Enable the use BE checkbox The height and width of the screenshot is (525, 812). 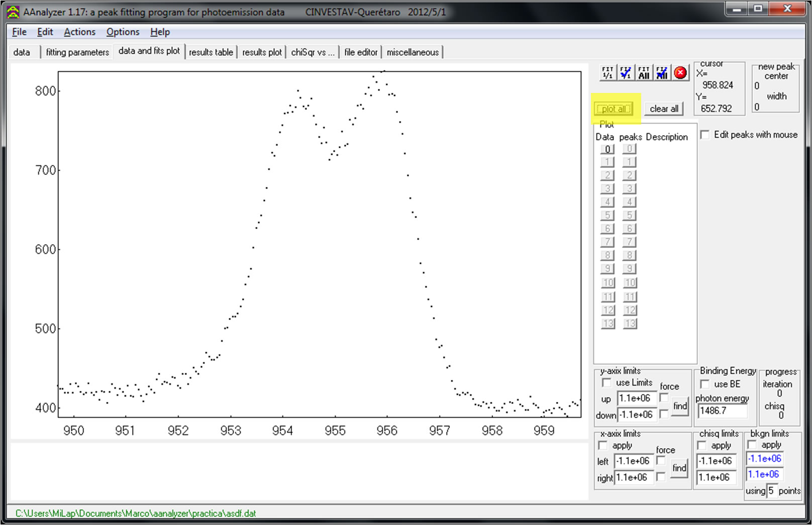coord(705,384)
